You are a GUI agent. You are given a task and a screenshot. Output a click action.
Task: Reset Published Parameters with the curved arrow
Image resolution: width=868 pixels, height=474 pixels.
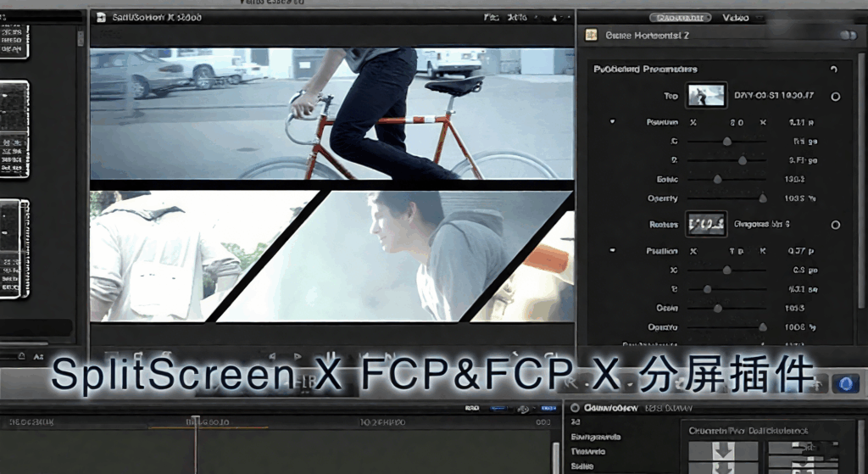pos(834,70)
